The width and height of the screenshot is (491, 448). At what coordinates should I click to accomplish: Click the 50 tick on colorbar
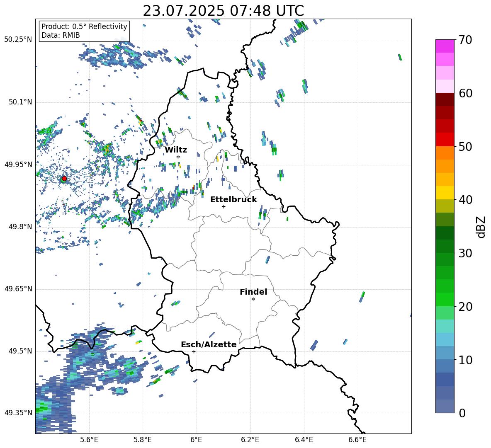coord(465,146)
